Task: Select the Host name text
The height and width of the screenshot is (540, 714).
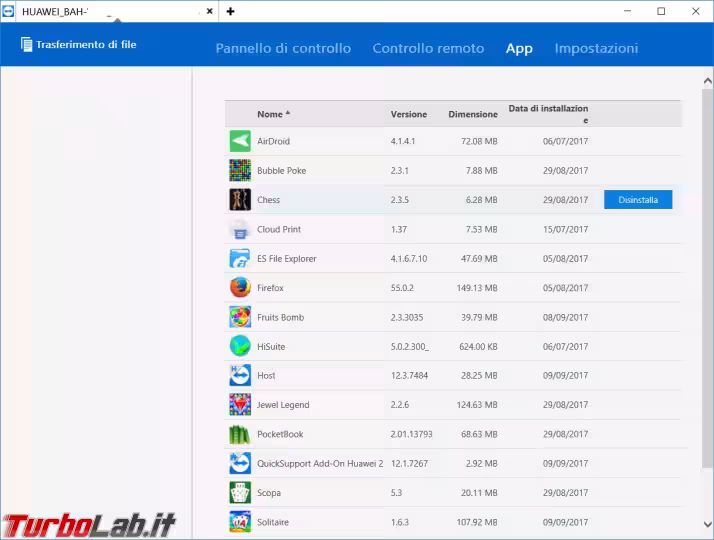Action: (266, 376)
